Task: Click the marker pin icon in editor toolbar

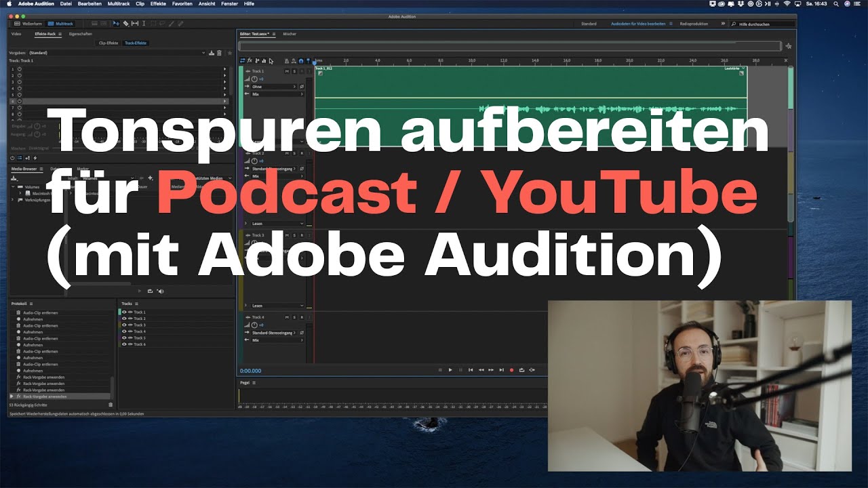Action: [309, 61]
